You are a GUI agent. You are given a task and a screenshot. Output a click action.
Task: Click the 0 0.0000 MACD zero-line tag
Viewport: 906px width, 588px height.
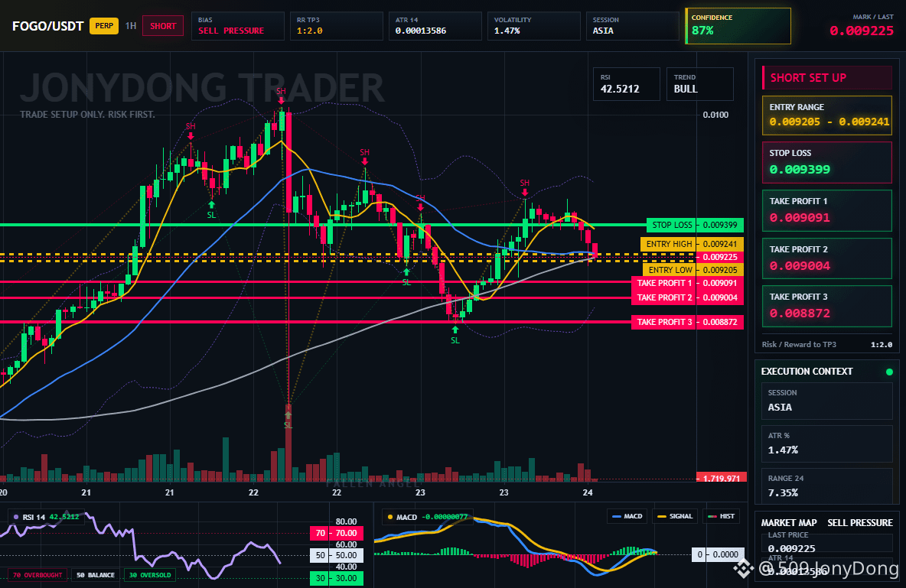click(719, 554)
